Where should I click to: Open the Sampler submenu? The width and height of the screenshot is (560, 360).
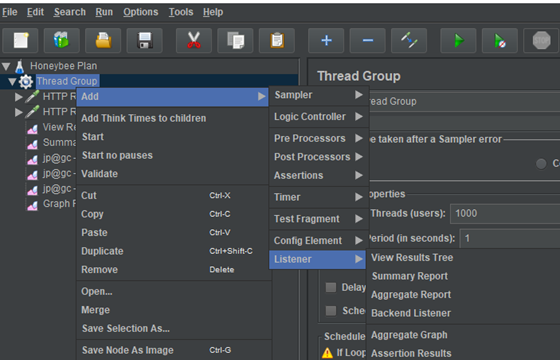click(x=319, y=95)
